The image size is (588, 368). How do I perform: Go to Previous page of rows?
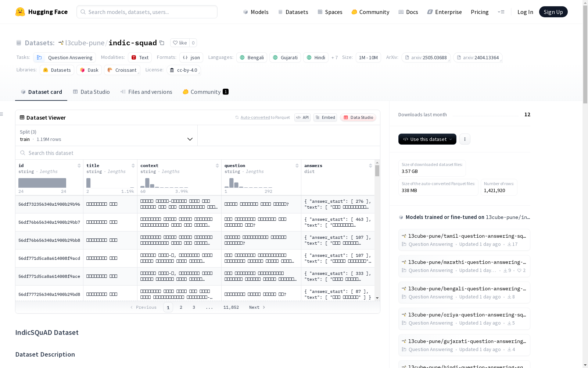click(x=143, y=307)
